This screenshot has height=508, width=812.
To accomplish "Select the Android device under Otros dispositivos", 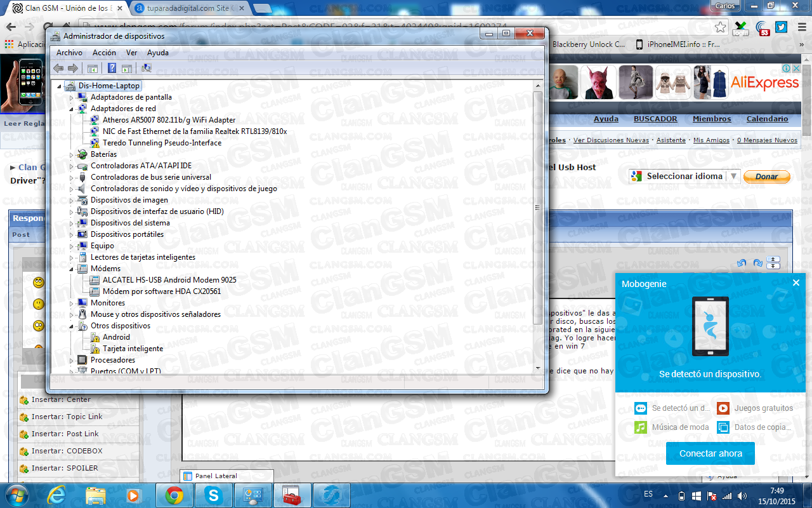I will click(x=116, y=337).
